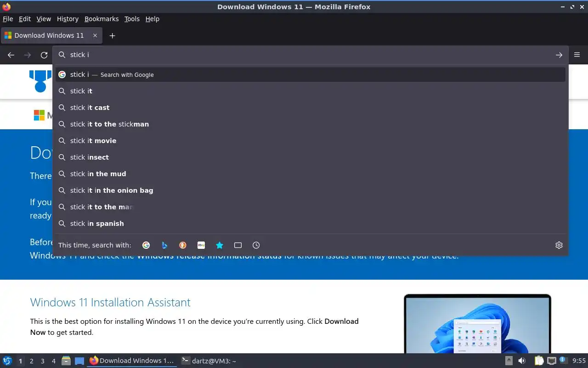Switch to workspace 1
Viewport: 588px width, 368px height.
(20, 361)
